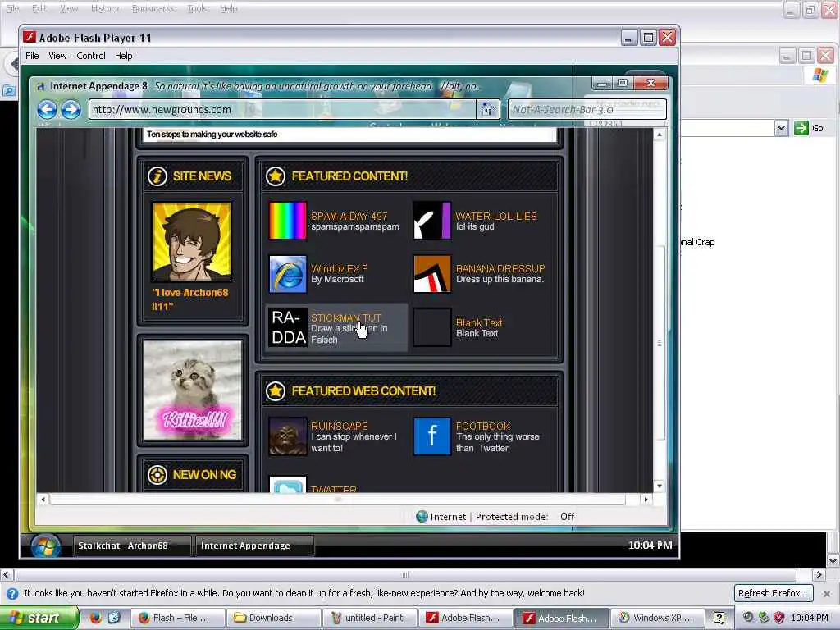Click the back arrow in Internet Appendage
Screen dimensions: 840x630
coord(47,109)
